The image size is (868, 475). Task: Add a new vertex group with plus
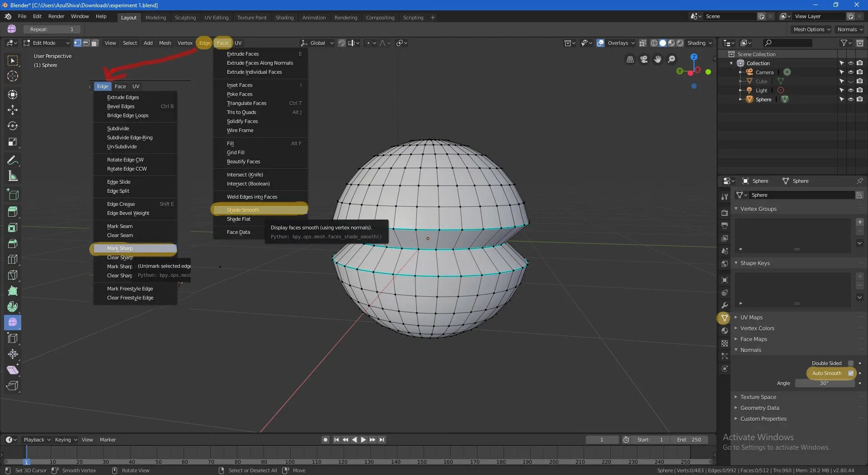coord(860,222)
